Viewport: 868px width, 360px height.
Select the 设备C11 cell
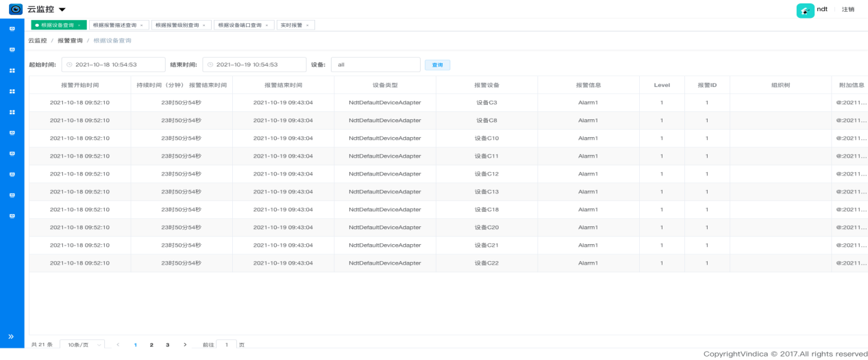point(486,156)
